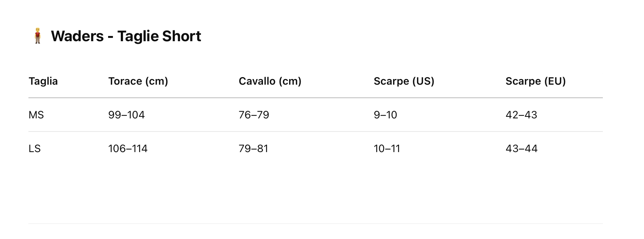Image resolution: width=644 pixels, height=239 pixels.
Task: Select the 106–114 chest measurement cell
Action: pyautogui.click(x=128, y=149)
